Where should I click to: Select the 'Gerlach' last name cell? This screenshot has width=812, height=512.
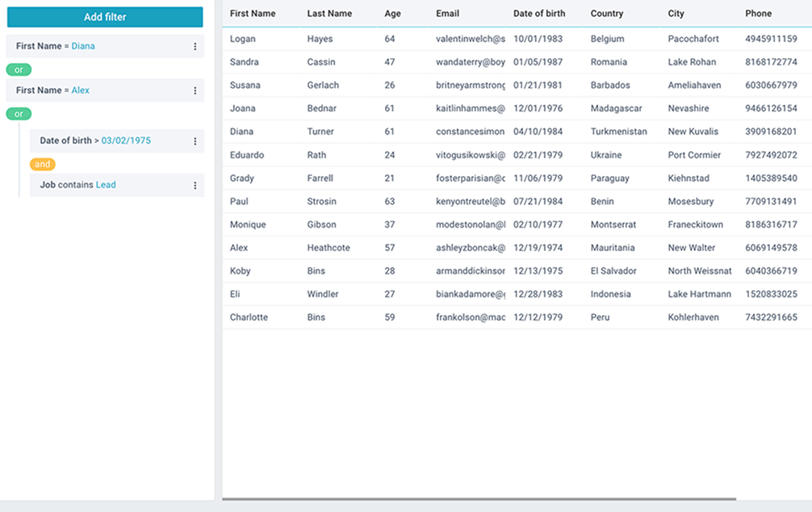(x=323, y=86)
